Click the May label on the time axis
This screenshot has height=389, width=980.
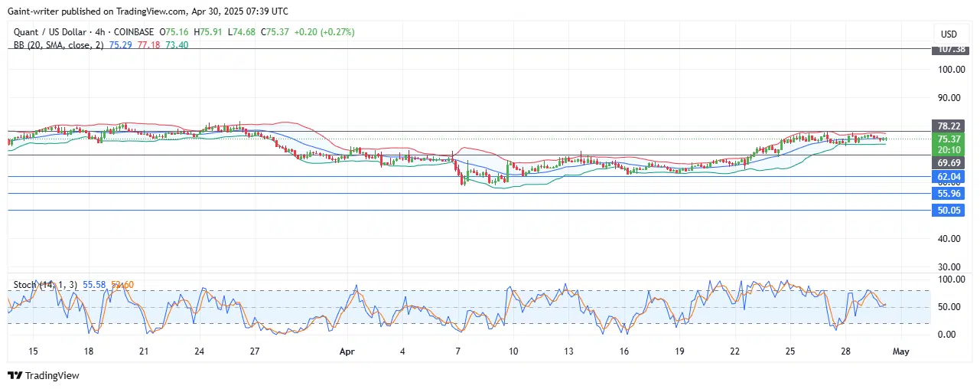900,351
